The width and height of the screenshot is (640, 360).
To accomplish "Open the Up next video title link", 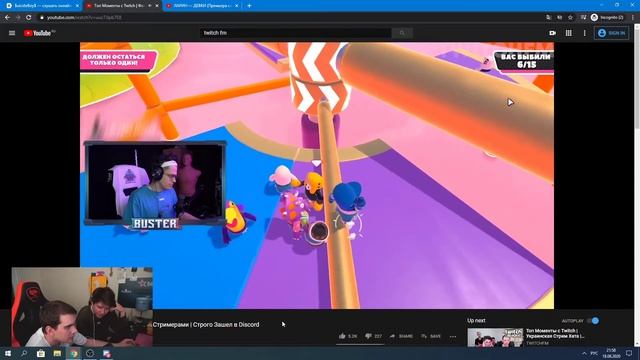I will 555,333.
